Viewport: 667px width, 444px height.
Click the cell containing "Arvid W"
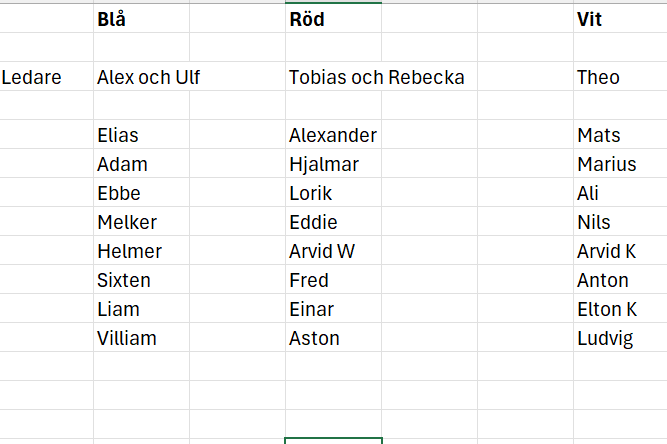click(x=321, y=251)
